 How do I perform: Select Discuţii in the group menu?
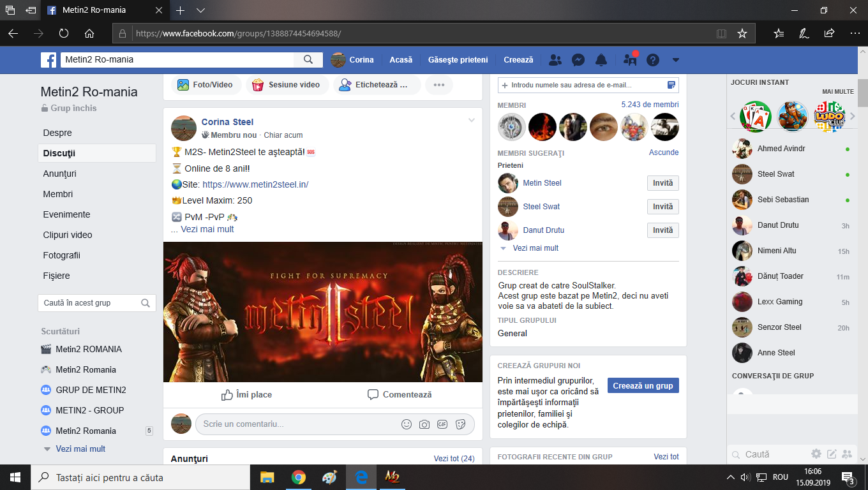[96, 153]
